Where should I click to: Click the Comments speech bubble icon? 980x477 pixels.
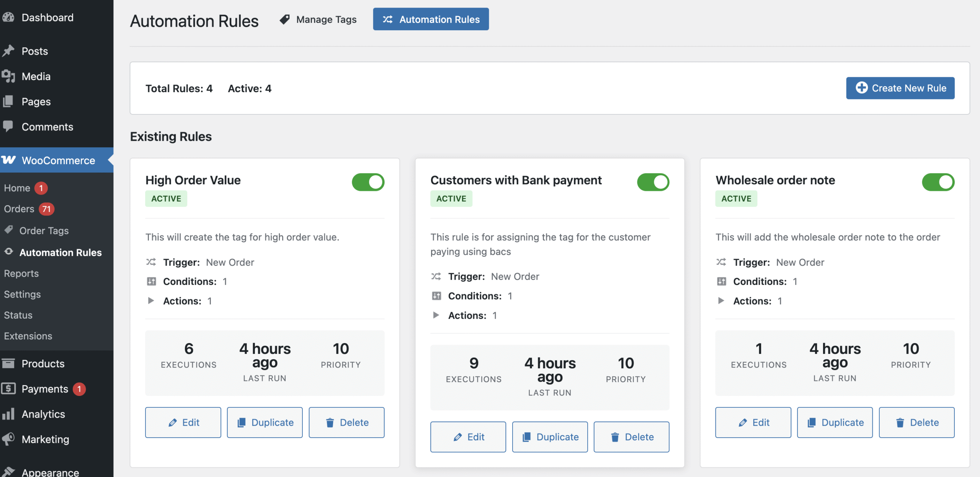(x=8, y=126)
